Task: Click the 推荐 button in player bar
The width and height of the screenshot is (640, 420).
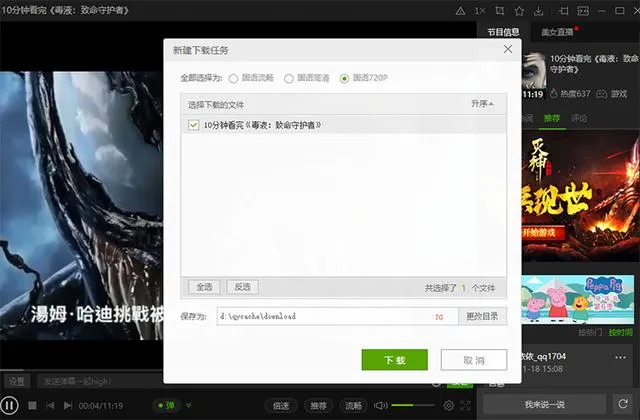Action: coord(318,406)
